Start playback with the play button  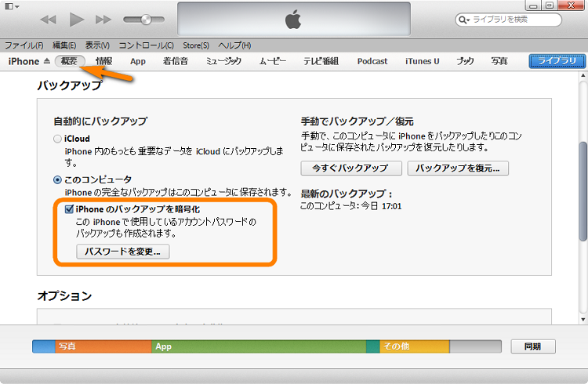(77, 20)
